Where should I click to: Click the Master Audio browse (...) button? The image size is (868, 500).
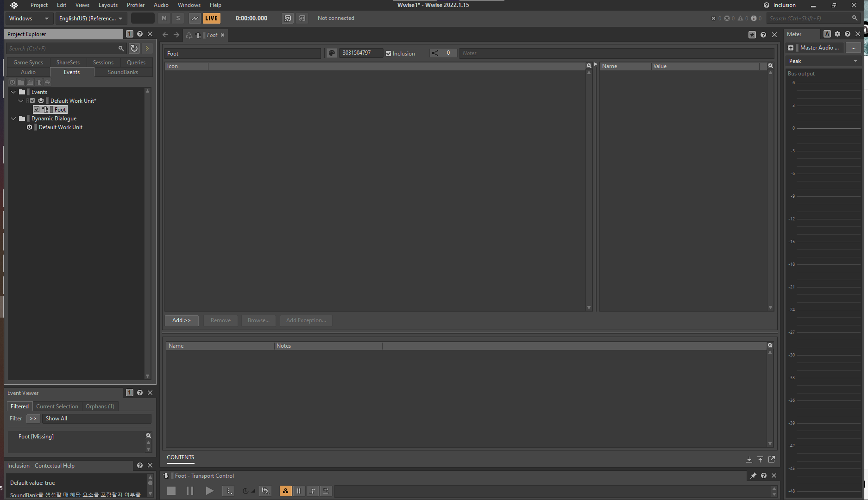(853, 48)
